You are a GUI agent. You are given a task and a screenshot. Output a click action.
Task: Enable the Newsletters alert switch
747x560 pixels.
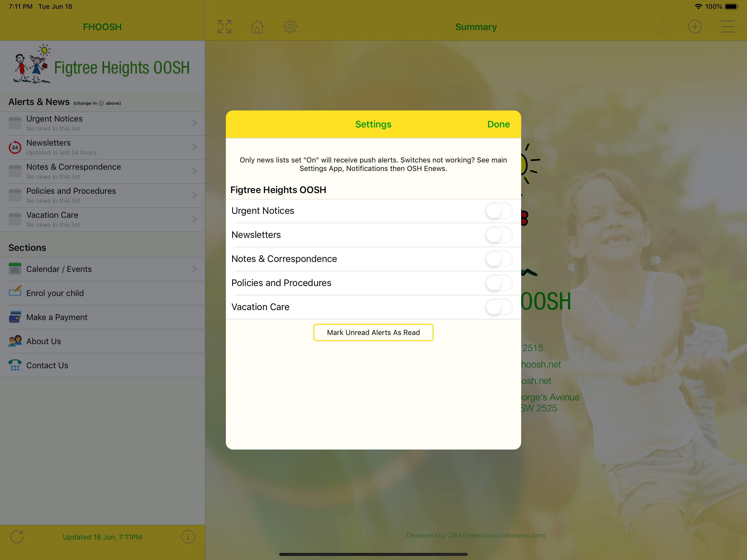(x=498, y=235)
